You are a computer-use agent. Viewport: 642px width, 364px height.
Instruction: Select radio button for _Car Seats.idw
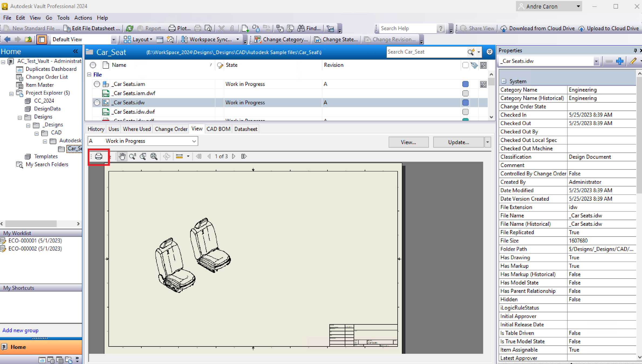point(97,102)
